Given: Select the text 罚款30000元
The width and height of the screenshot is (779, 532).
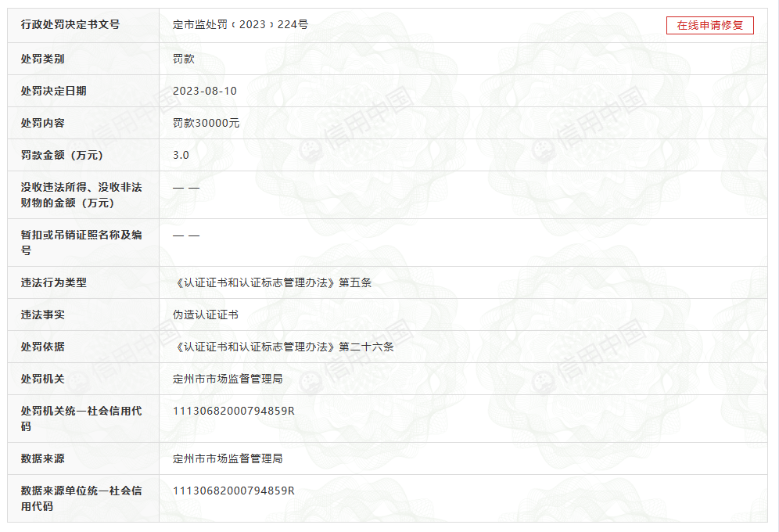Looking at the screenshot, I should [x=206, y=123].
